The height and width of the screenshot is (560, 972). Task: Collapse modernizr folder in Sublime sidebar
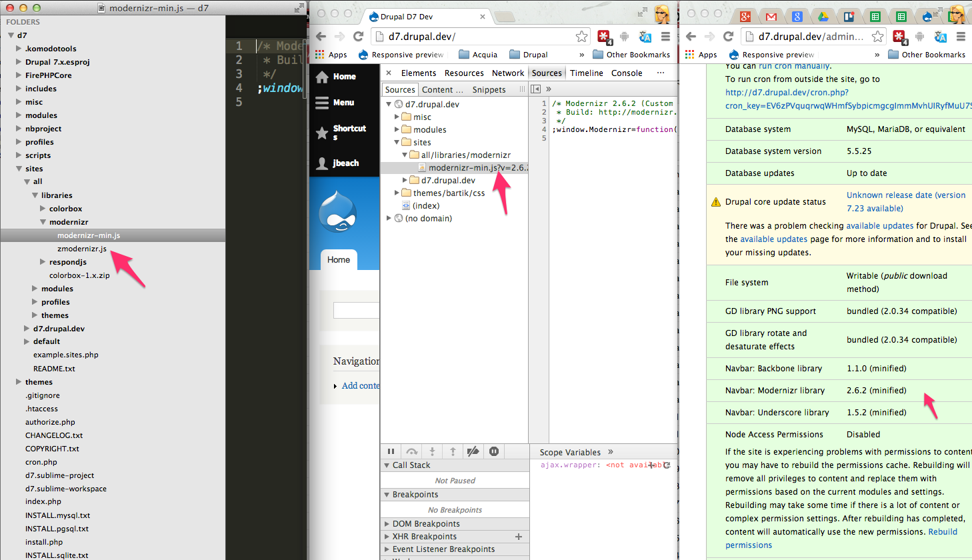(x=43, y=222)
